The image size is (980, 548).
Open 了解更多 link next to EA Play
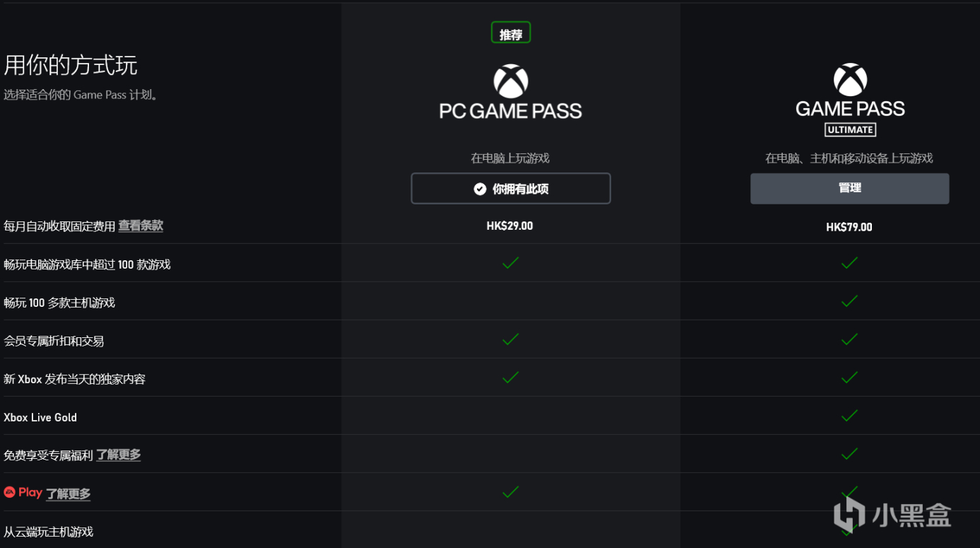[69, 494]
